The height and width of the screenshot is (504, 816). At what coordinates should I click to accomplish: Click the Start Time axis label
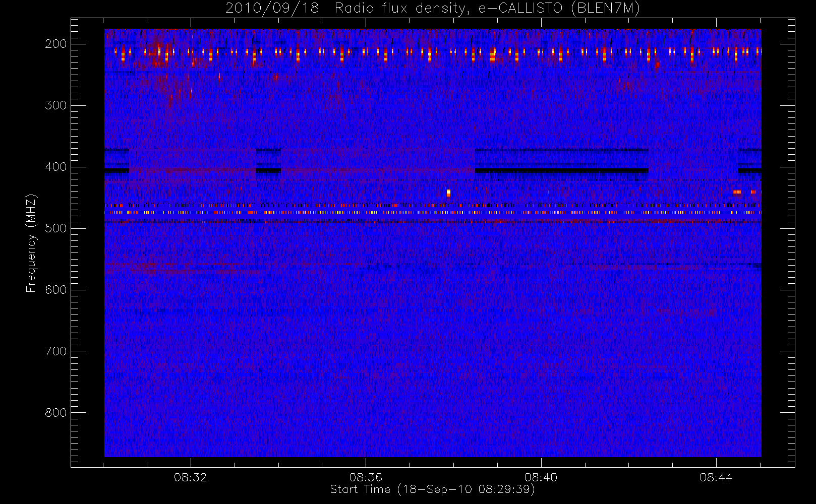(x=432, y=489)
